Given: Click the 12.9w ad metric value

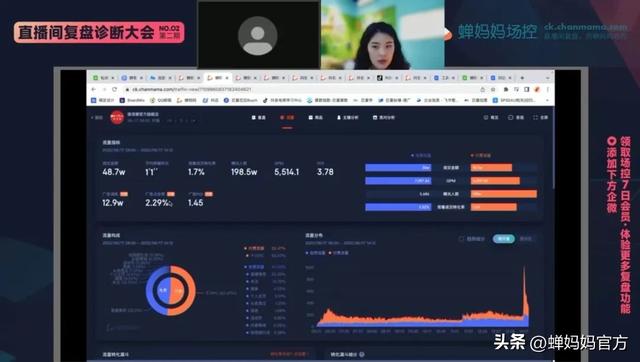Looking at the screenshot, I should (113, 203).
